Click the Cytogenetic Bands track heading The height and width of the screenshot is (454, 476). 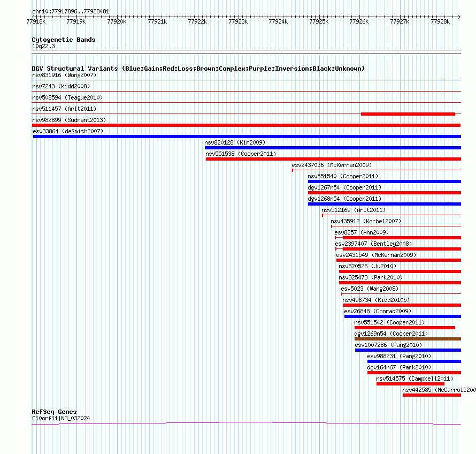pos(64,40)
